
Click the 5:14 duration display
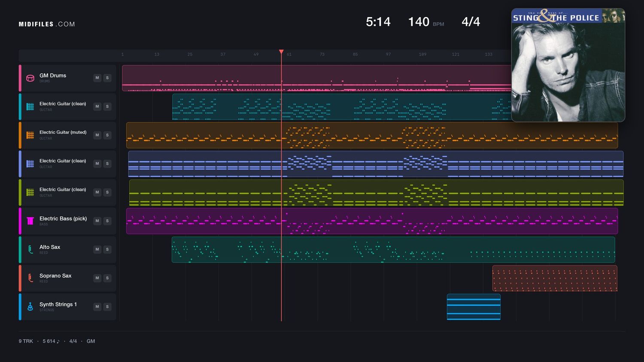point(378,22)
